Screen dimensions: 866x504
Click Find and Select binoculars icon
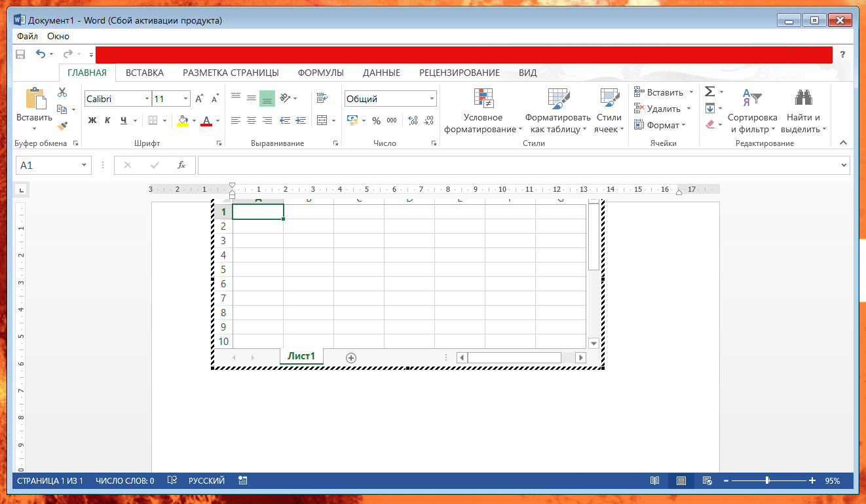click(803, 98)
